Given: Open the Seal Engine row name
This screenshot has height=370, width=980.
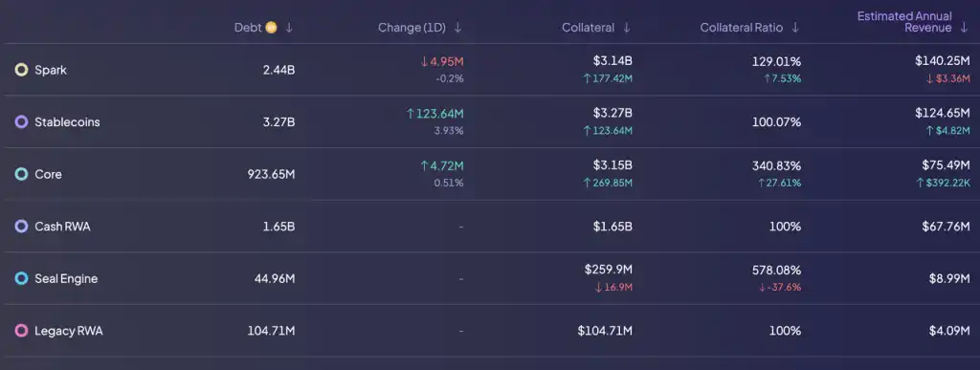Looking at the screenshot, I should [x=66, y=279].
